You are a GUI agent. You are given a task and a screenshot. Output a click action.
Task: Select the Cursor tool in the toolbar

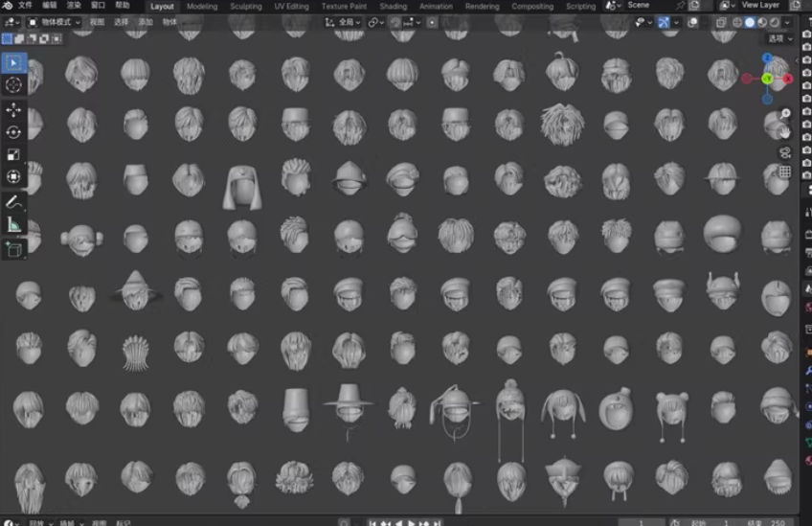(x=13, y=85)
